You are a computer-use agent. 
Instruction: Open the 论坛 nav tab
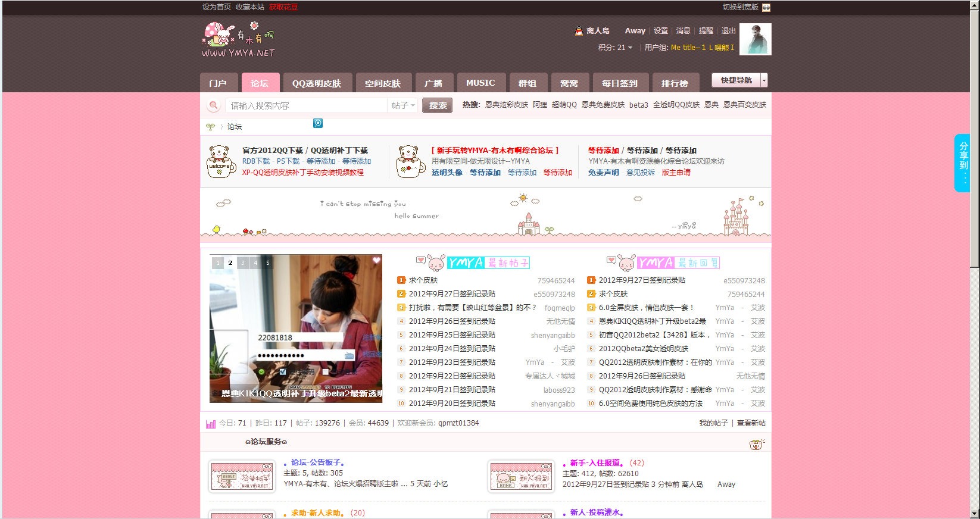[x=260, y=83]
